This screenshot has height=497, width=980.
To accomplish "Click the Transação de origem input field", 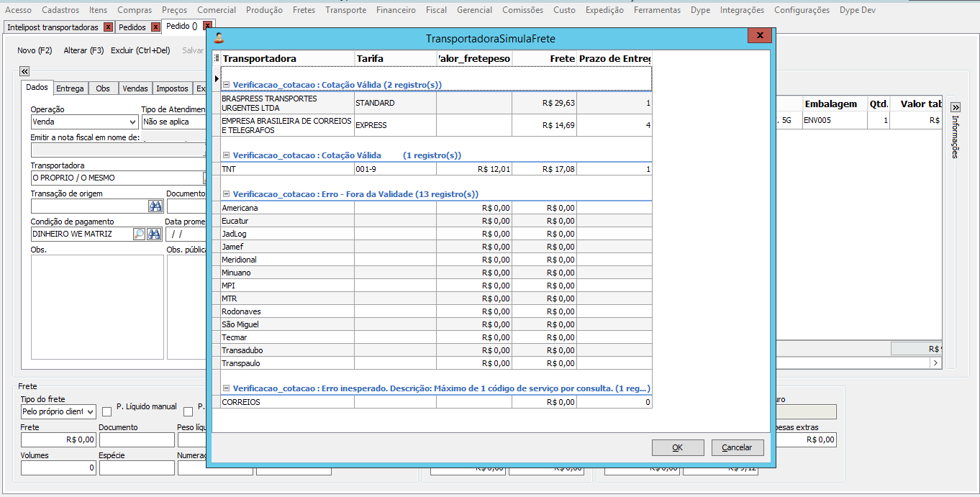I will (x=89, y=206).
